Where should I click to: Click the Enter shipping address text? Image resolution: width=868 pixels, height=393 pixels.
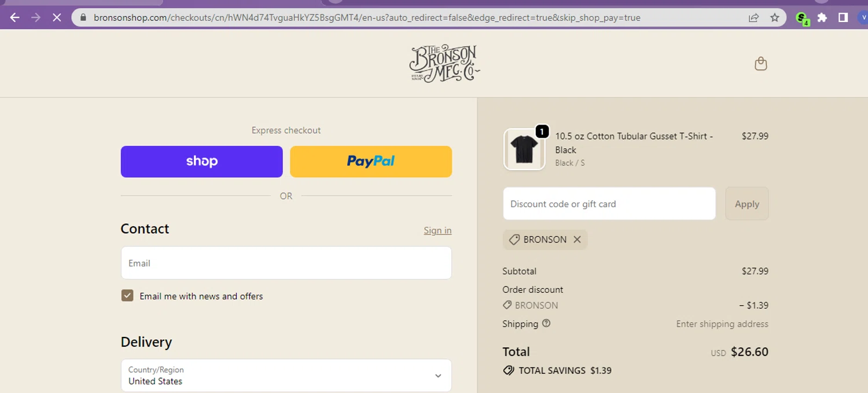[x=722, y=324]
